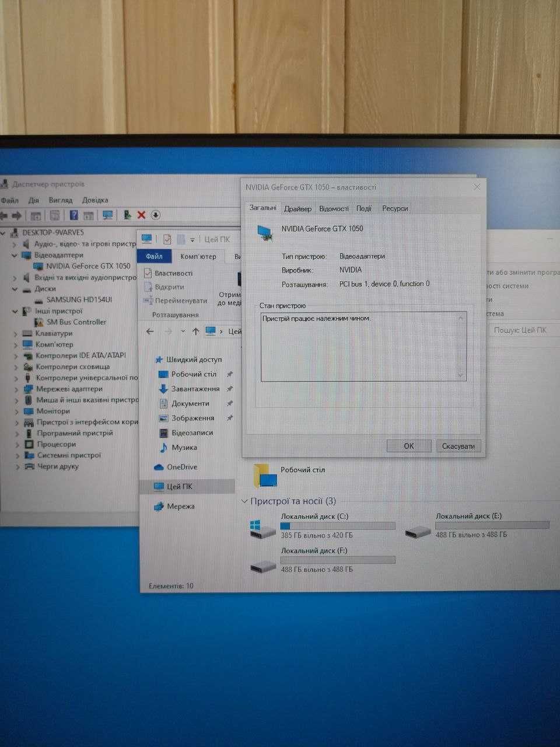Open Файл menu in Device Manager
560x747 pixels.
[9, 200]
